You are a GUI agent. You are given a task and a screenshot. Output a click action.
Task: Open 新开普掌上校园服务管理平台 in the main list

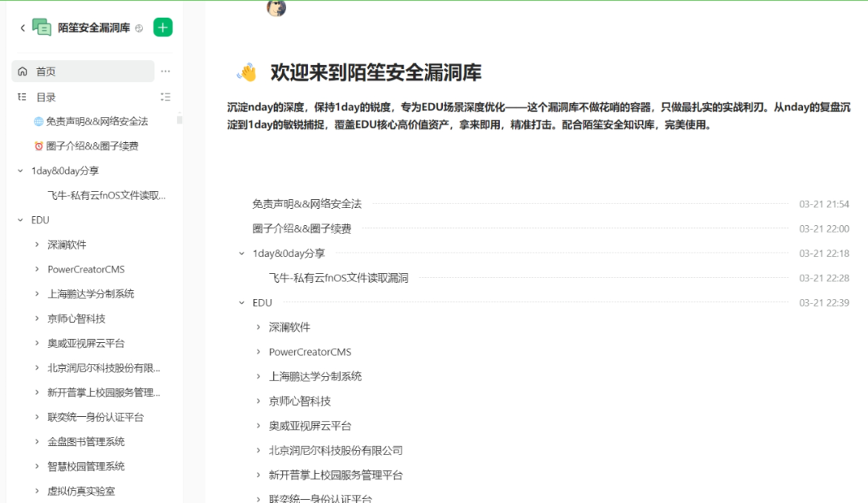pyautogui.click(x=335, y=475)
